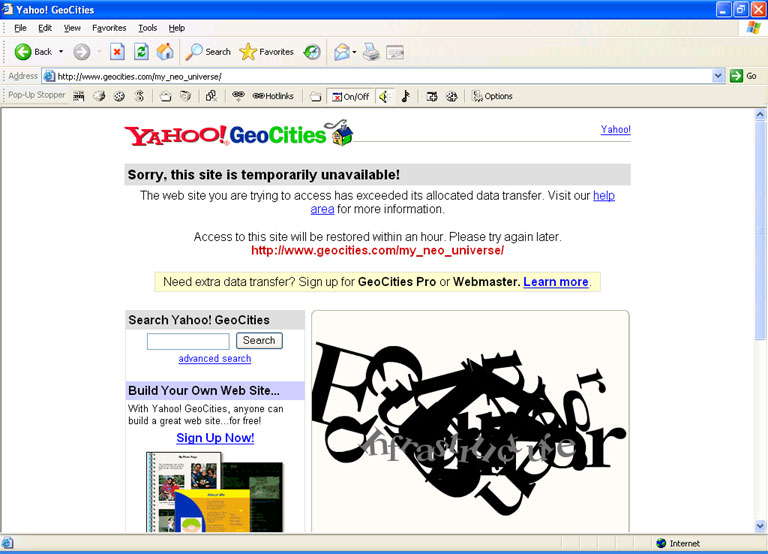The width and height of the screenshot is (768, 554).
Task: Expand the Mail icon dropdown arrow
Action: (x=354, y=52)
